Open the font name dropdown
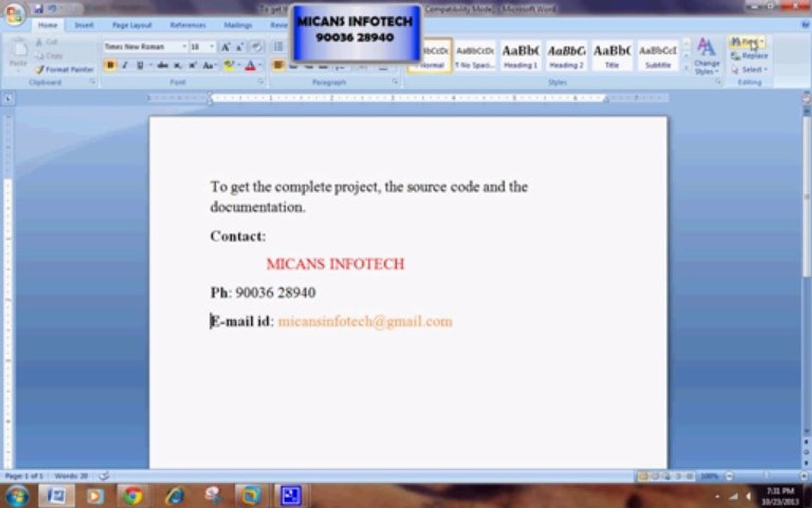Screen dimensions: 812x508 (x=184, y=47)
